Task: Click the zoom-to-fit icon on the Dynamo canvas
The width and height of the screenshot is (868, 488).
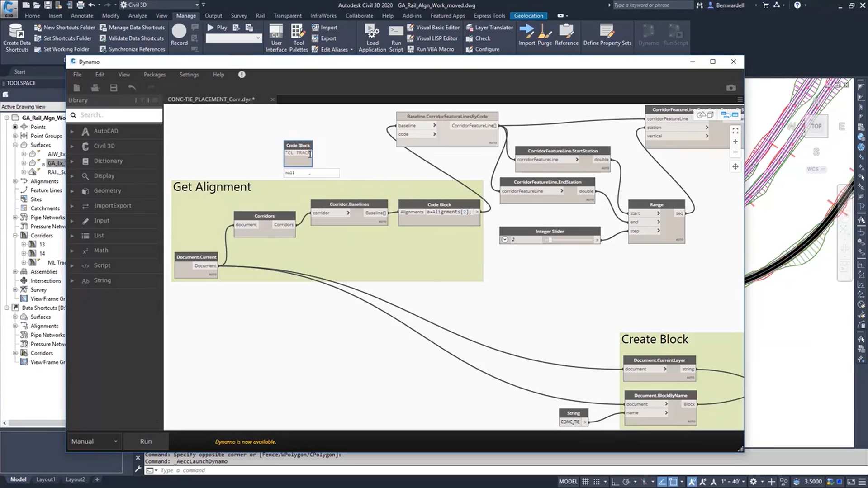Action: (735, 131)
